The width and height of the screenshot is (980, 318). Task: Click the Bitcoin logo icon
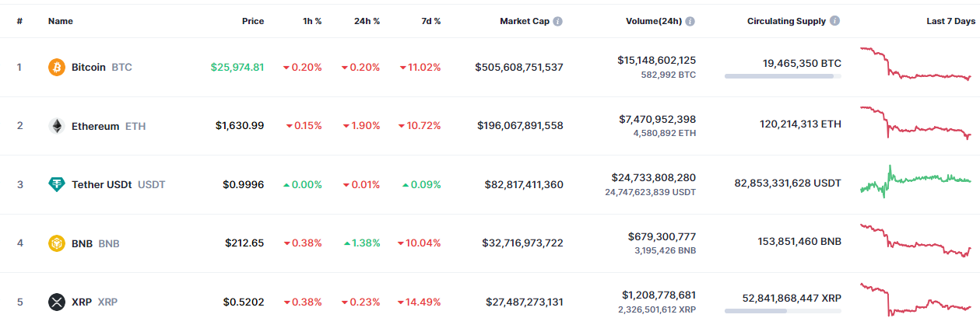(x=57, y=68)
